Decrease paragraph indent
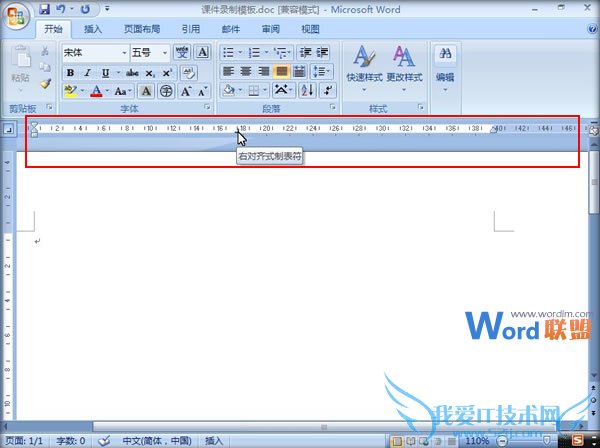 tap(305, 52)
